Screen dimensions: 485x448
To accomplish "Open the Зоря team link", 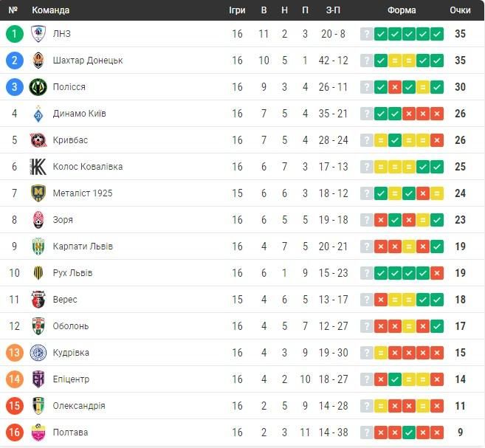I will coord(63,220).
